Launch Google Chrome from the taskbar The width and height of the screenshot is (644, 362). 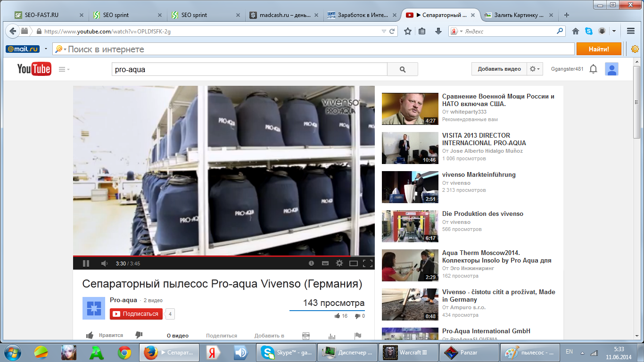coord(124,353)
